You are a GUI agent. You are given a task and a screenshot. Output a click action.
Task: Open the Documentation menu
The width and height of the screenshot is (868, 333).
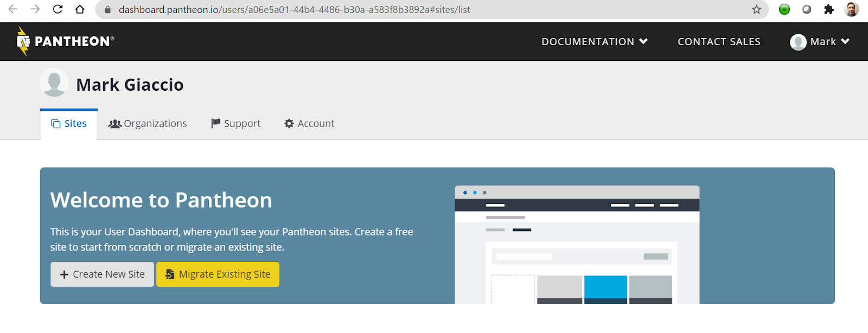(595, 42)
